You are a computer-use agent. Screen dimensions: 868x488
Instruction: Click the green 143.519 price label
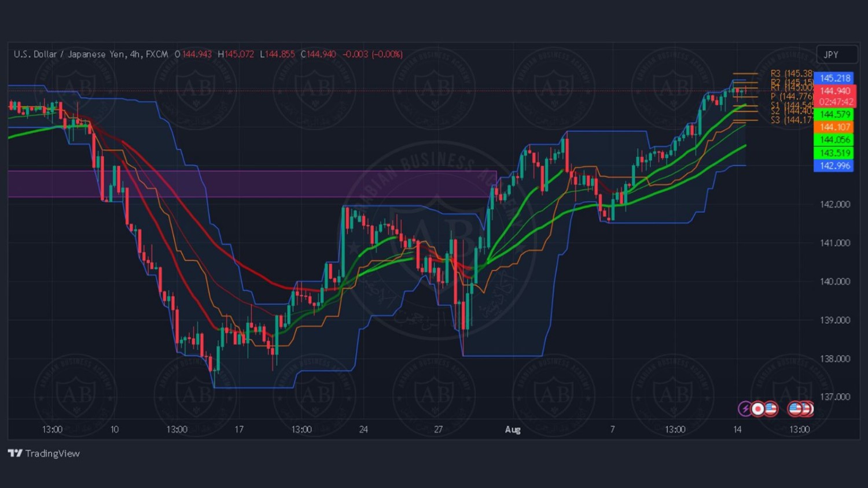point(834,153)
